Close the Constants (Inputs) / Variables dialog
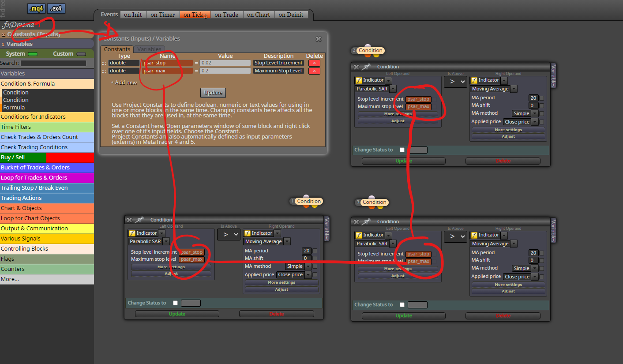The image size is (623, 364). coord(319,39)
